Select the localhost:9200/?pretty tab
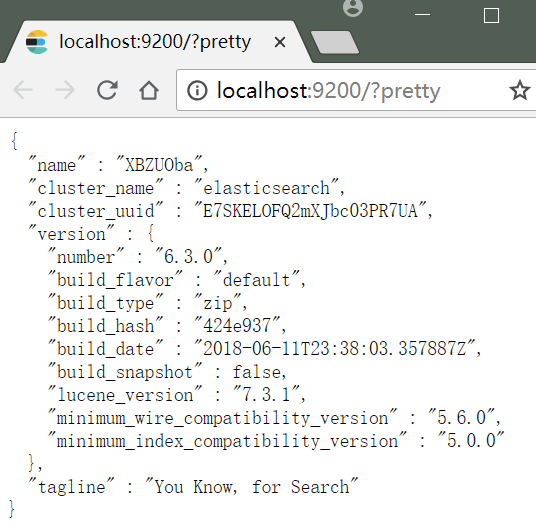 click(x=156, y=42)
